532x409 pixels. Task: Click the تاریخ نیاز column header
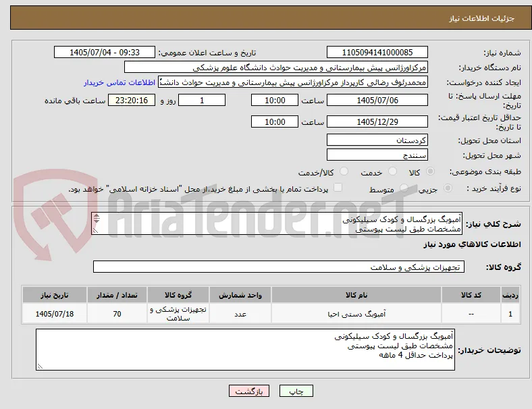click(x=55, y=295)
